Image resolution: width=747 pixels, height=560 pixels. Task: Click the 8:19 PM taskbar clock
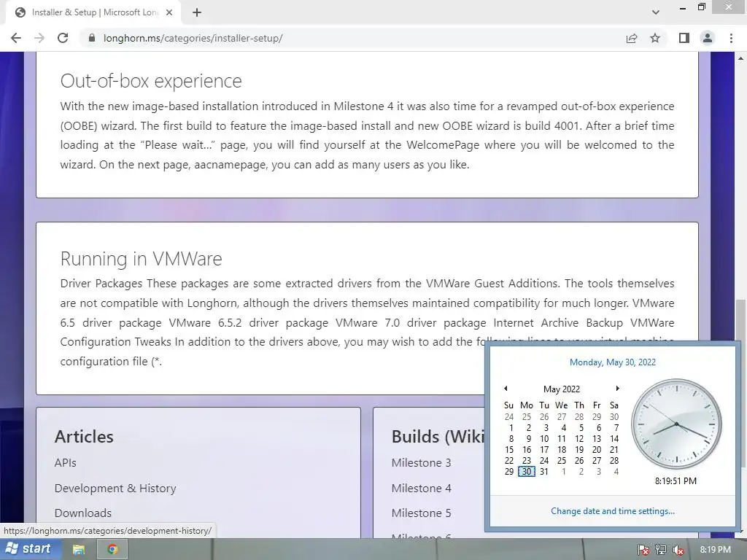click(716, 550)
